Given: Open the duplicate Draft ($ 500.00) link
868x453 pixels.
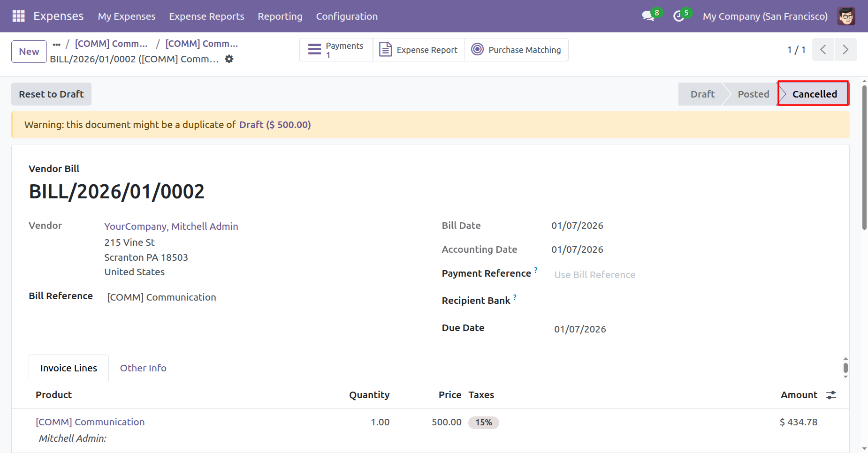Looking at the screenshot, I should [274, 125].
